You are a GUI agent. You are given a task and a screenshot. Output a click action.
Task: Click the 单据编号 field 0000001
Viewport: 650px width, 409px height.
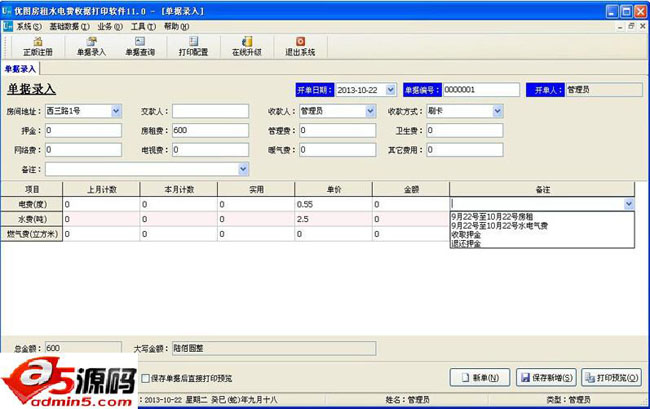click(481, 90)
